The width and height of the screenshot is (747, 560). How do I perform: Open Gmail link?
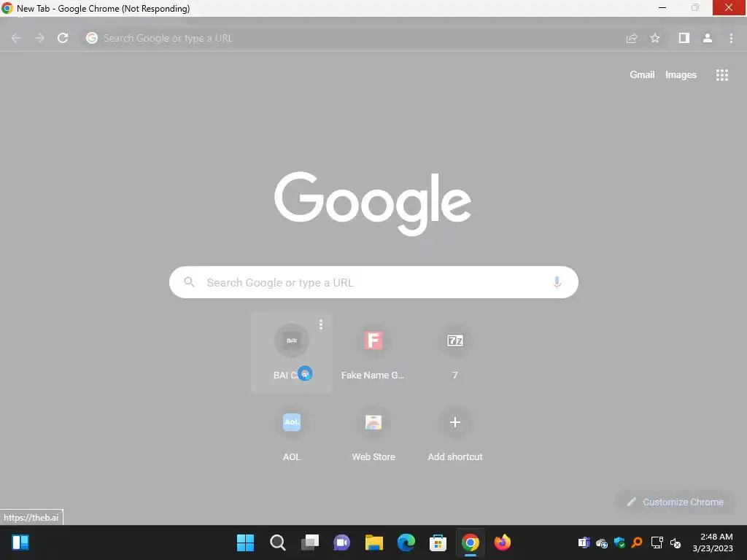coord(642,75)
